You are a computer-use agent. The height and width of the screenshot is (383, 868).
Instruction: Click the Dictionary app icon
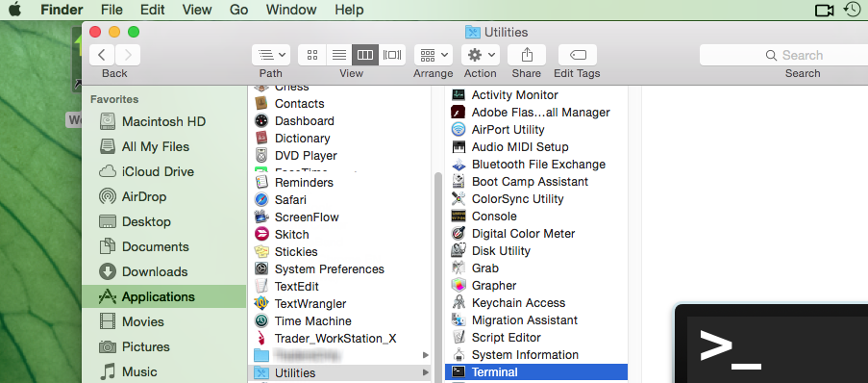pyautogui.click(x=261, y=138)
